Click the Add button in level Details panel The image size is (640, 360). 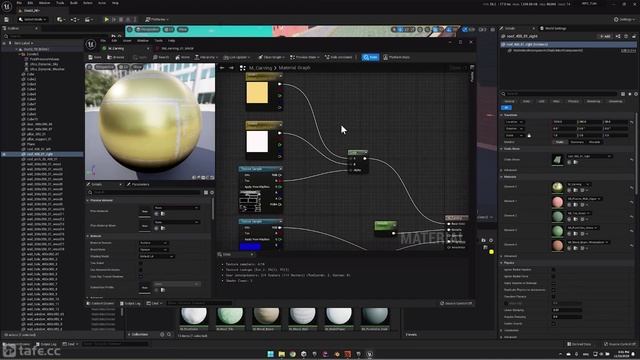click(x=605, y=36)
